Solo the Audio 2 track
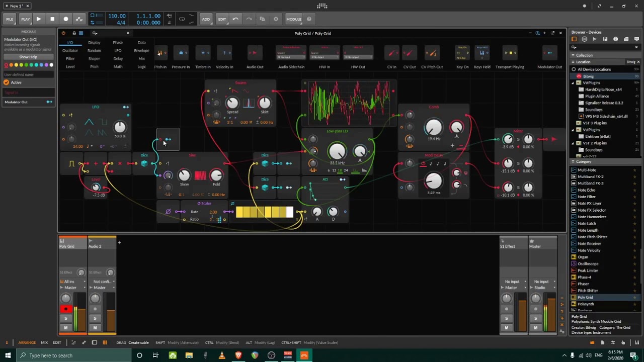Viewport: 644px width, 362px height. 95,318
